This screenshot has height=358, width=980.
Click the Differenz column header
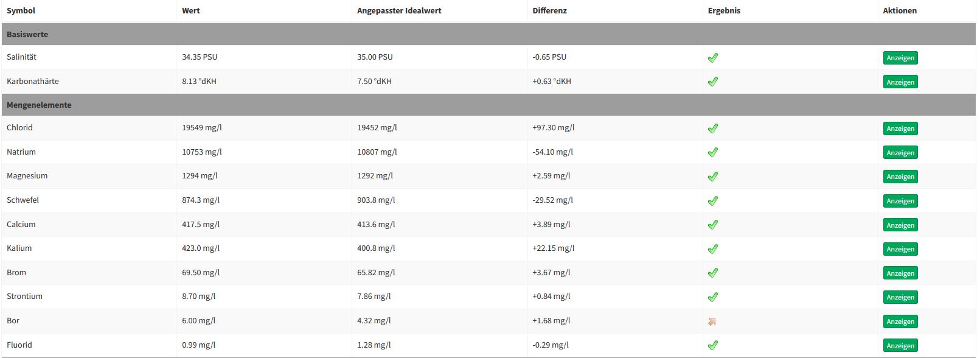tap(549, 11)
